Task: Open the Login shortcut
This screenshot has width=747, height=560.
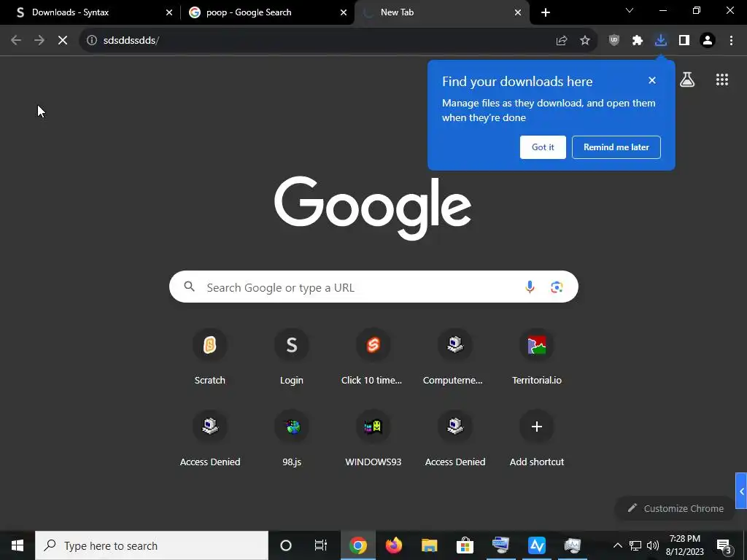Action: (x=292, y=356)
